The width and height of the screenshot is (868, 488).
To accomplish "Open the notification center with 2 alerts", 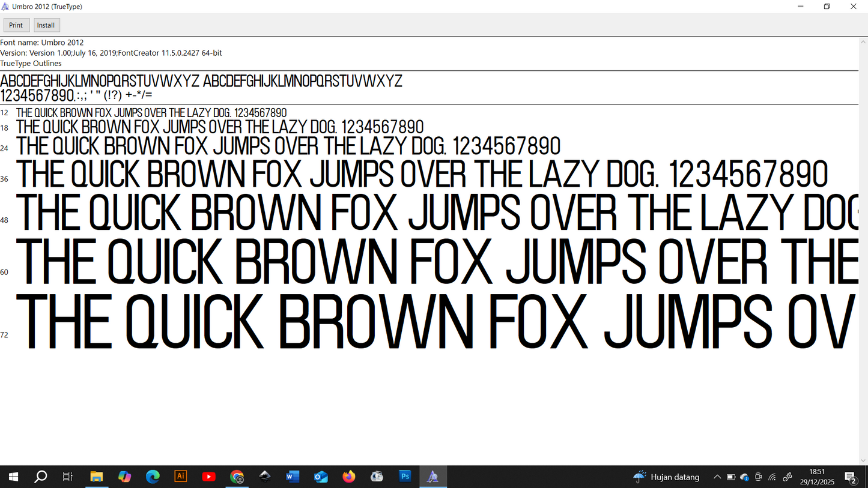I will click(x=851, y=477).
